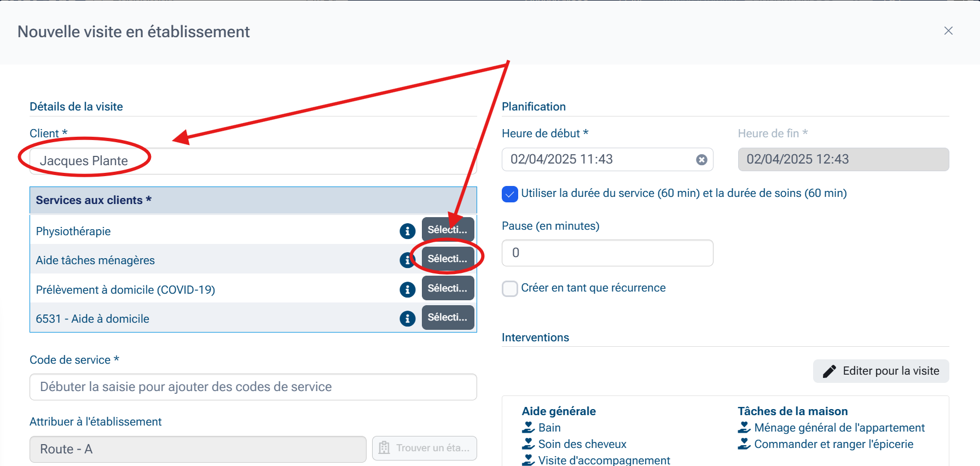Select the 6531 - Aide à domicile service
The width and height of the screenshot is (980, 466).
click(x=447, y=317)
